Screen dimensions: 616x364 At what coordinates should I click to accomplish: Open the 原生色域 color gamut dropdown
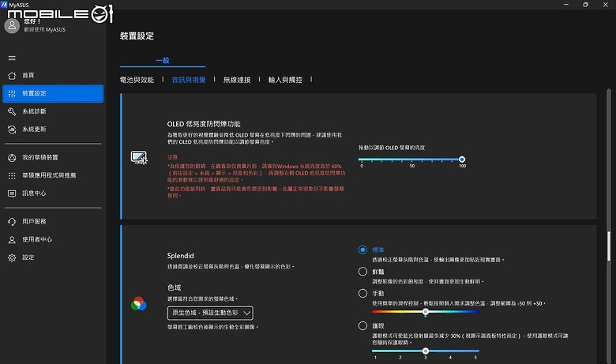point(210,313)
